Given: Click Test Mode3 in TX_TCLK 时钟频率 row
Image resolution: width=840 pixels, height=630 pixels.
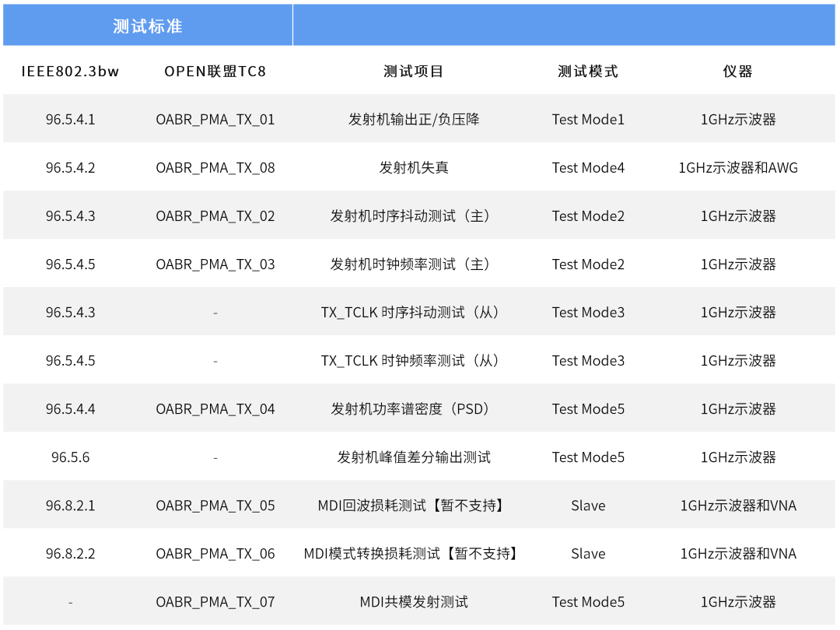Looking at the screenshot, I should click(588, 361).
